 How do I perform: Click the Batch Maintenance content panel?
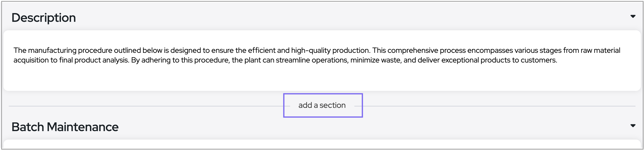click(322, 144)
